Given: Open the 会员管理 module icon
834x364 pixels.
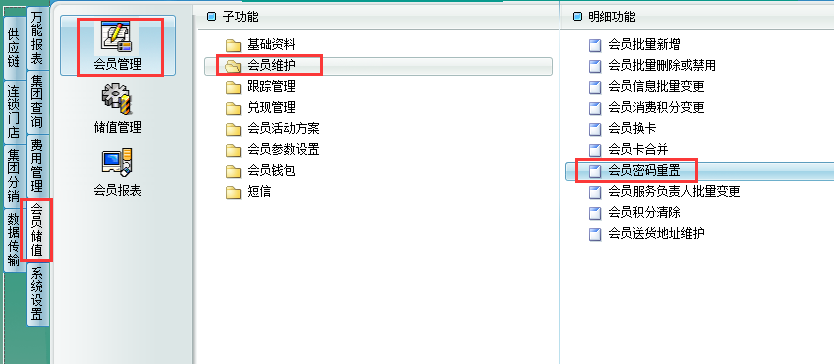Looking at the screenshot, I should (x=116, y=37).
